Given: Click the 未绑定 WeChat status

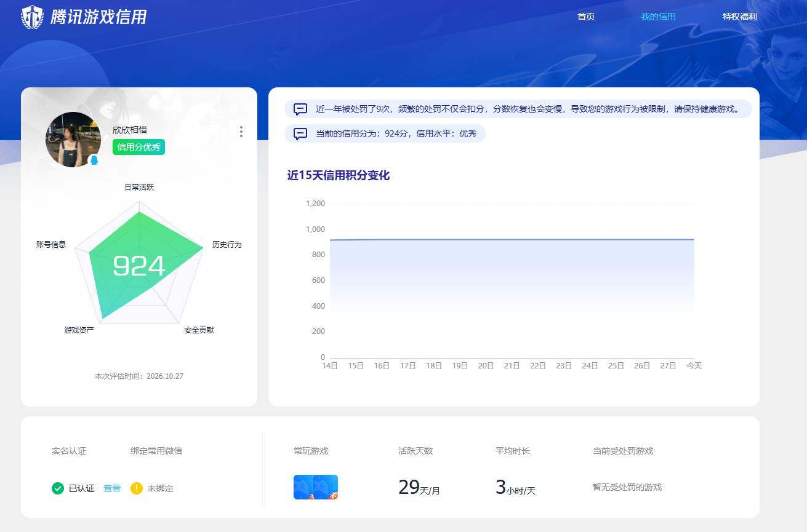Looking at the screenshot, I should point(160,488).
